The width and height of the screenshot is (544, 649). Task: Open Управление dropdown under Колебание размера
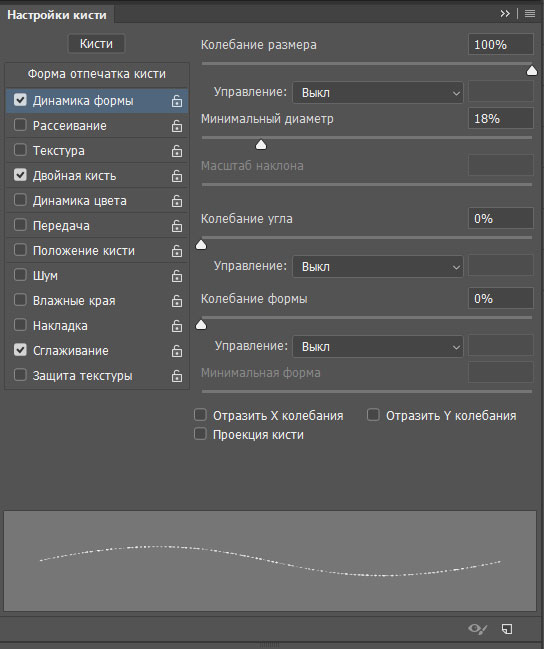tap(378, 93)
